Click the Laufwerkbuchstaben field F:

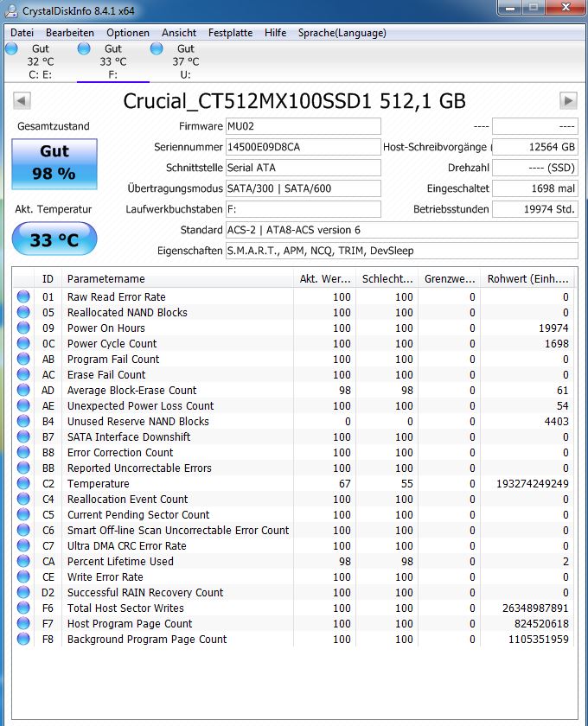tap(303, 209)
